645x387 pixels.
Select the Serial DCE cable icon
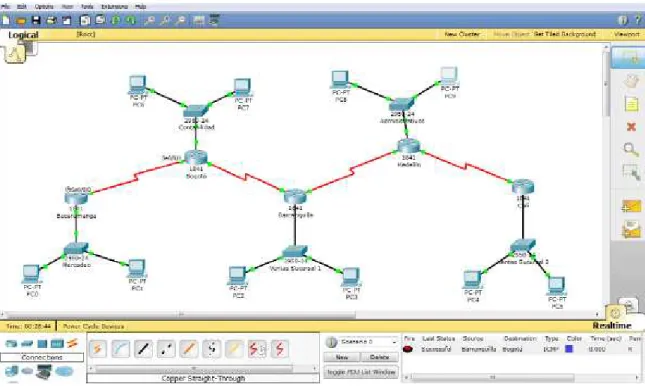(257, 349)
